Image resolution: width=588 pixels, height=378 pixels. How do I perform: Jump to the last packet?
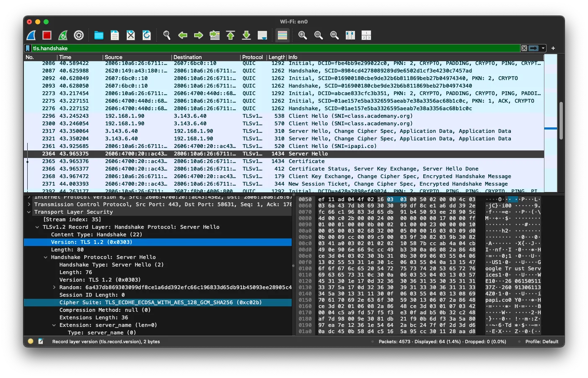[x=246, y=35]
